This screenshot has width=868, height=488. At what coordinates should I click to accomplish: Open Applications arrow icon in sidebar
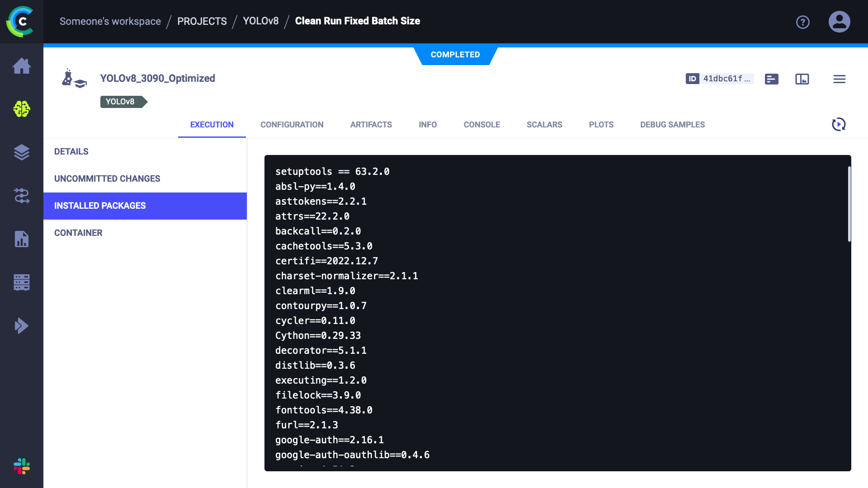[22, 326]
